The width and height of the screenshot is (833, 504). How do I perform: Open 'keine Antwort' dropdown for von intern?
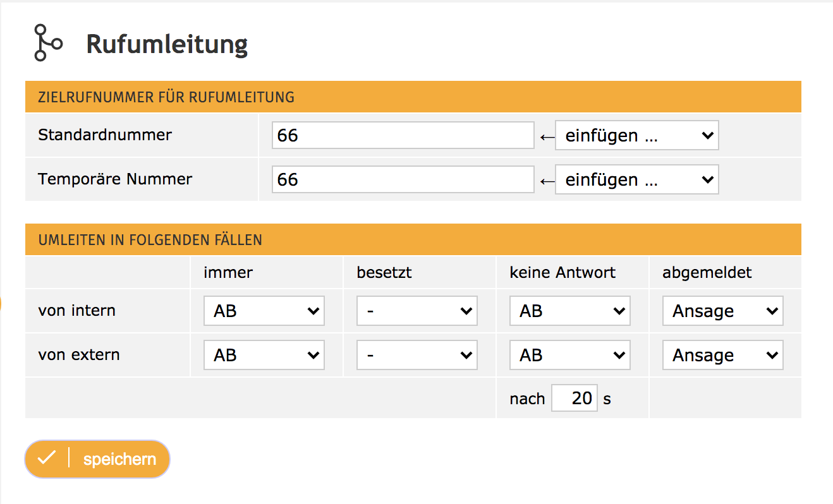(x=569, y=311)
